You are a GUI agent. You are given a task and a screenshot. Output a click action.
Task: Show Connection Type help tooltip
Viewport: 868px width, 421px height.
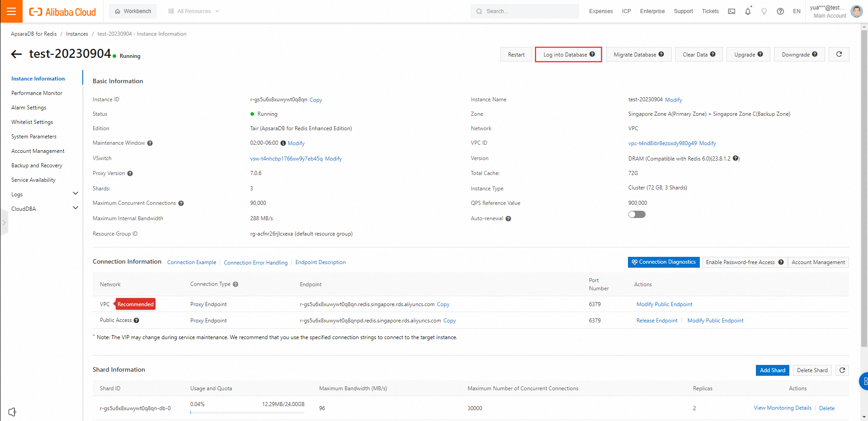pyautogui.click(x=236, y=284)
